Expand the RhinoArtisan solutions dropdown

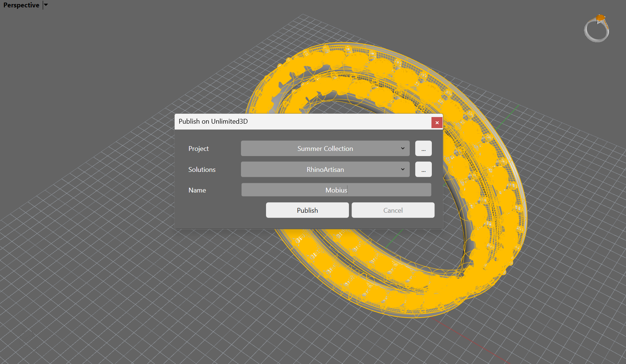[325, 170]
